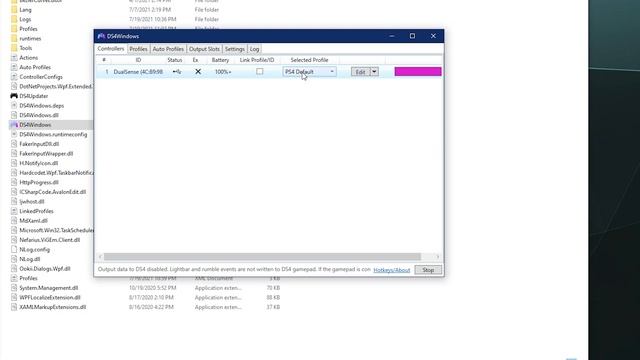This screenshot has height=360, width=640.
Task: Minimize the DS4Windows window
Action: [x=392, y=36]
